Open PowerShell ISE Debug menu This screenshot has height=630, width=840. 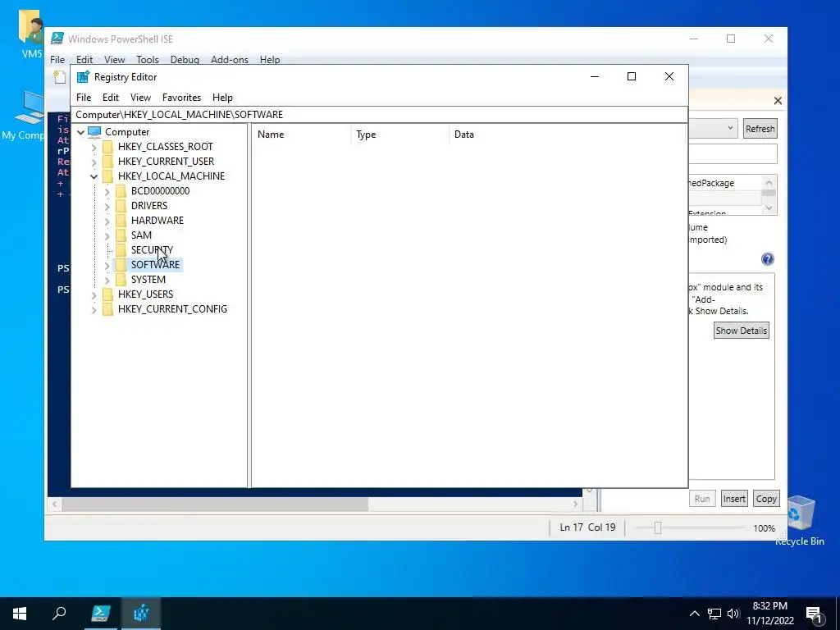point(185,59)
